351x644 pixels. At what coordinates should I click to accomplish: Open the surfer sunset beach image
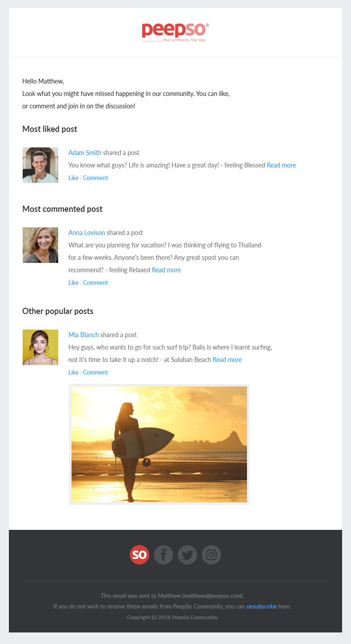click(x=159, y=444)
